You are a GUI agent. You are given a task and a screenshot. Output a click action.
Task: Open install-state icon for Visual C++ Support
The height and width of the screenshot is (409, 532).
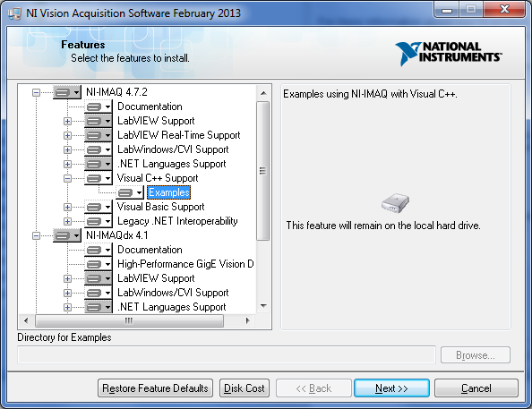[98, 178]
